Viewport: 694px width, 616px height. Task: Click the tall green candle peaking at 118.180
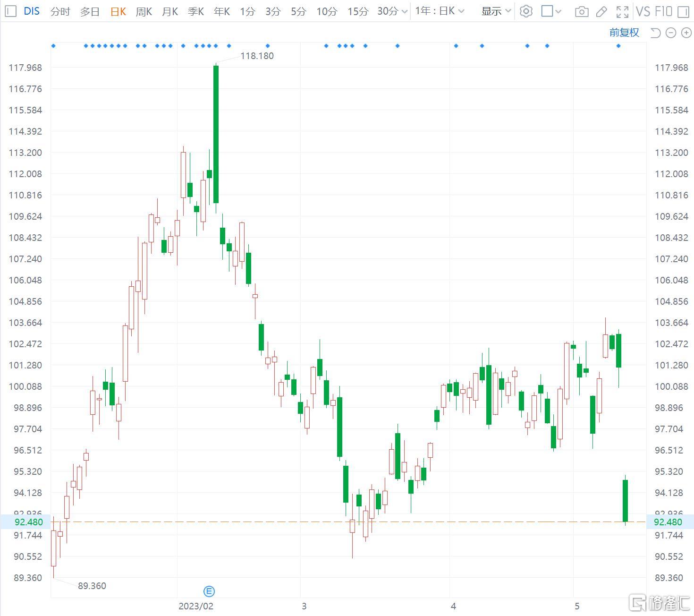pos(216,134)
